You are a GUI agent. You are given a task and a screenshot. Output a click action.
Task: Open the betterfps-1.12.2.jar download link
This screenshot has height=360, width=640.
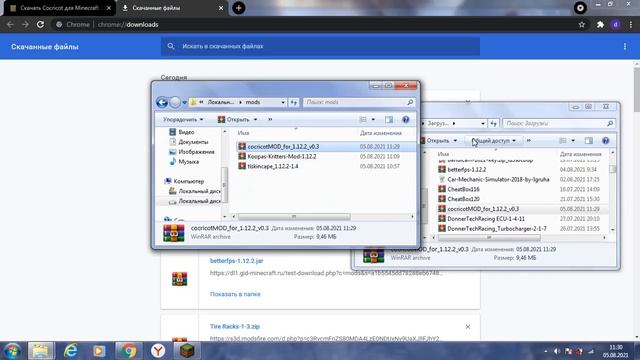tap(236, 261)
